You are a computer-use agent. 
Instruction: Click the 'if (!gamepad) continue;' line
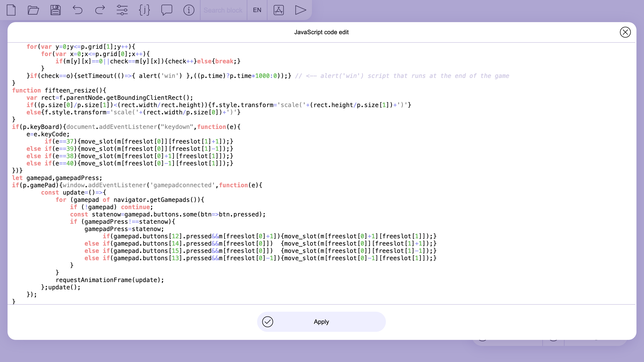(111, 207)
